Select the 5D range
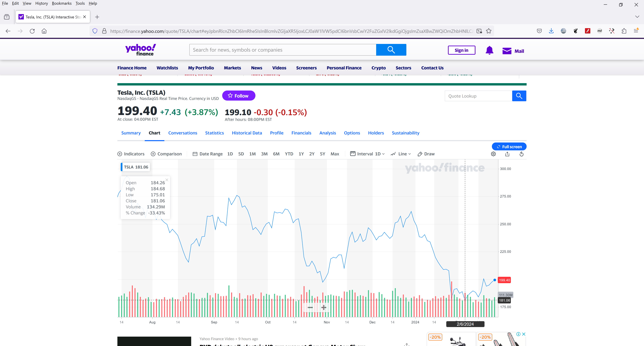 click(x=241, y=154)
